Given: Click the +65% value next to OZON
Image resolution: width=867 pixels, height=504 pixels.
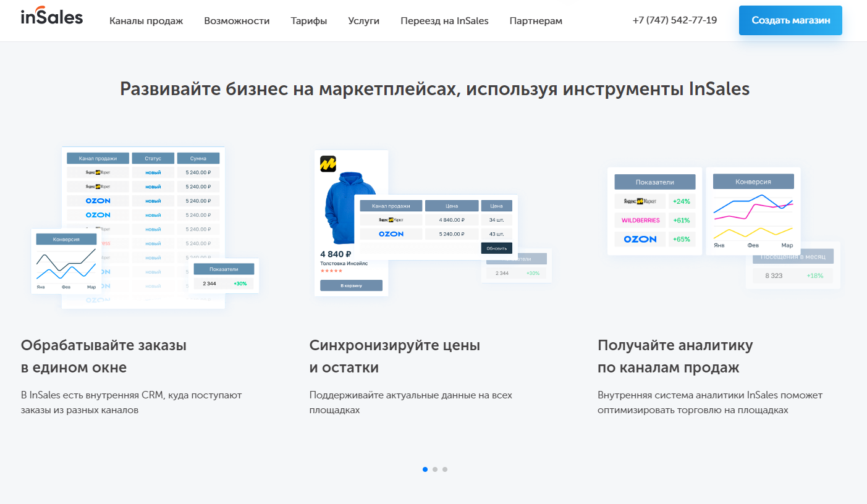Looking at the screenshot, I should pyautogui.click(x=682, y=239).
